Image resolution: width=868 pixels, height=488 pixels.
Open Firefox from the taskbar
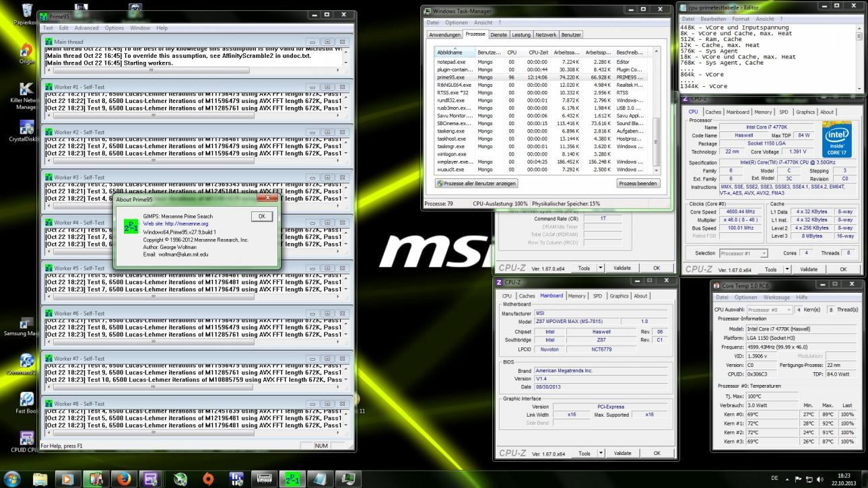(123, 479)
